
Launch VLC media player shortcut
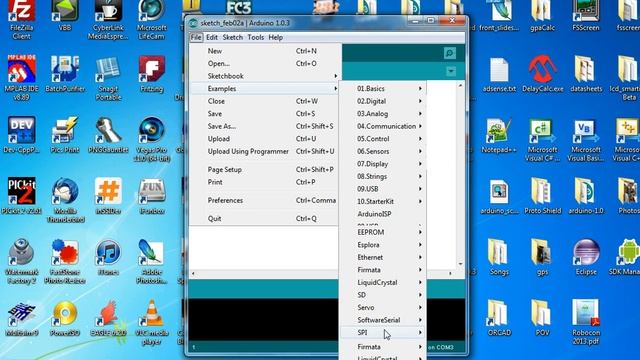click(151, 322)
